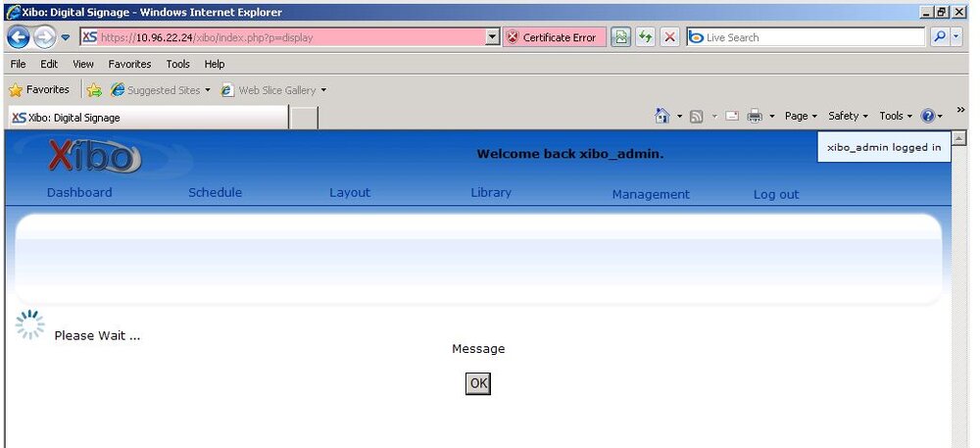
Task: Open the Edit menu
Action: (x=49, y=64)
